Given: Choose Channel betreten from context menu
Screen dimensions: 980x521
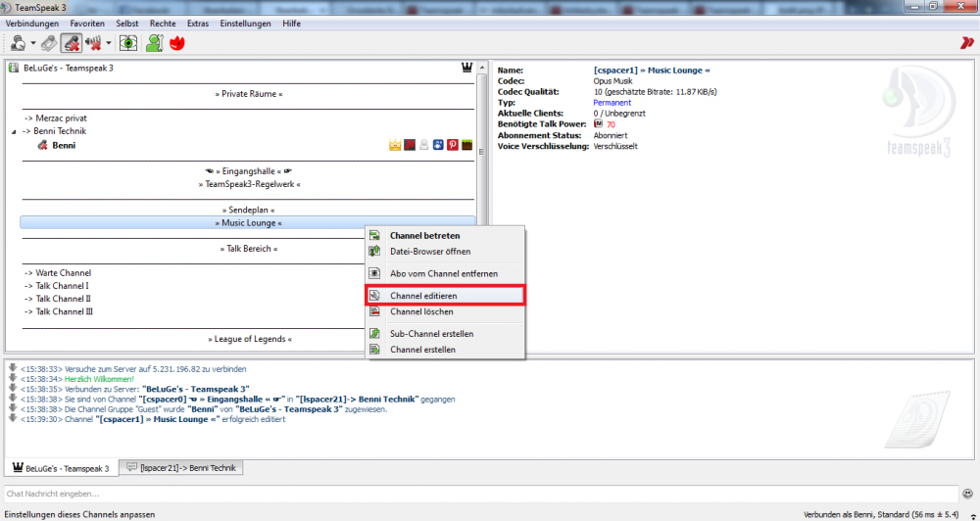Looking at the screenshot, I should [x=445, y=236].
